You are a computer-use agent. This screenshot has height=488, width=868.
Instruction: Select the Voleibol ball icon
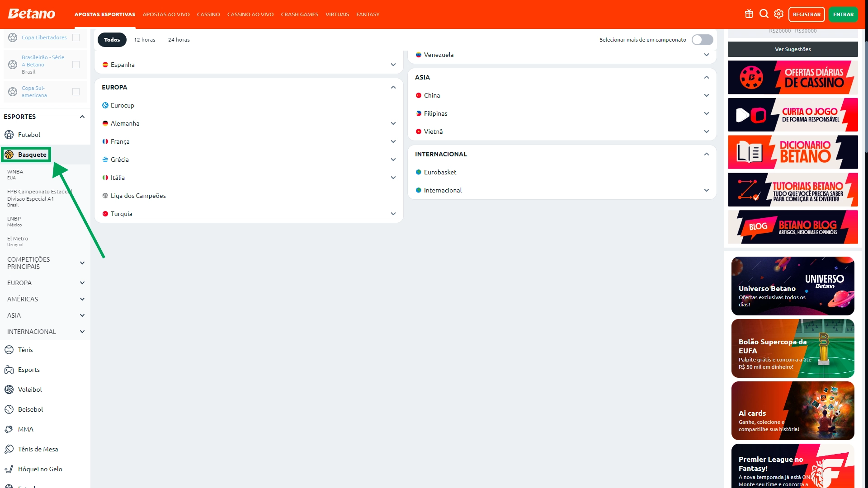coord(9,389)
